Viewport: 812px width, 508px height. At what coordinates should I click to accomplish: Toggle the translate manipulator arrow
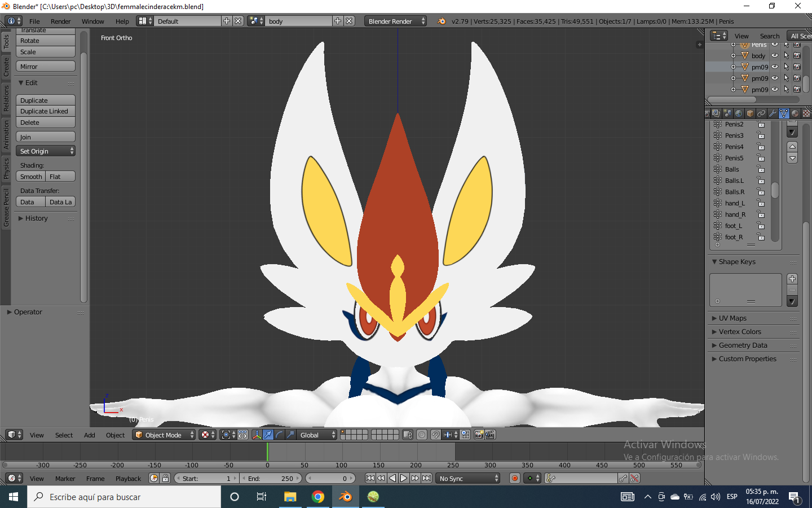pyautogui.click(x=268, y=435)
